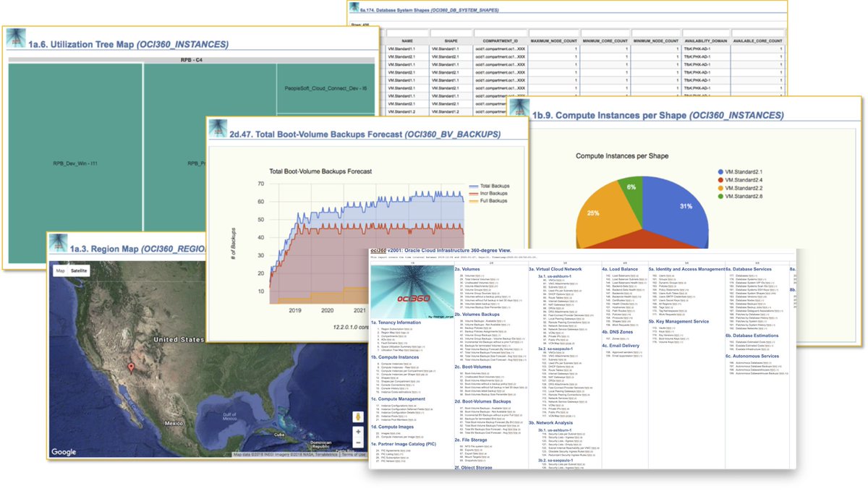Zoom out with the map minus button

tap(357, 443)
